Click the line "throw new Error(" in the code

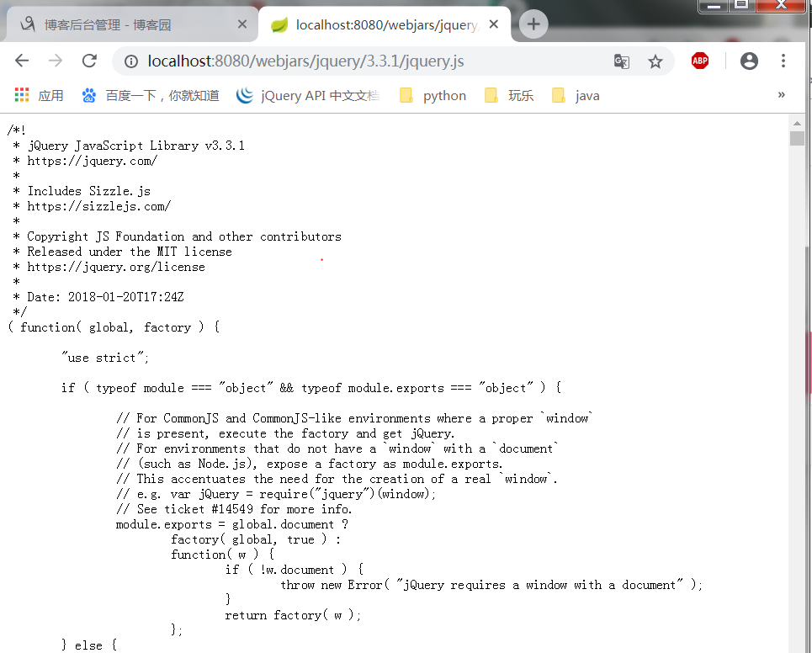point(335,585)
